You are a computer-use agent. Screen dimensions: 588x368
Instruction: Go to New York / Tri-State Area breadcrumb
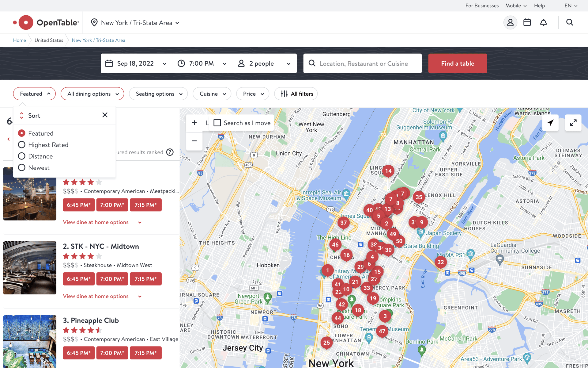pos(98,40)
